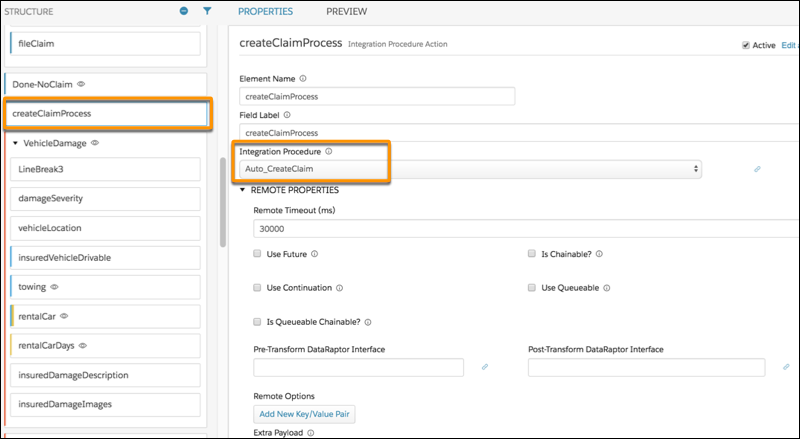Select the createClaimProcess element in Structure
The width and height of the screenshot is (800, 439).
tap(106, 113)
